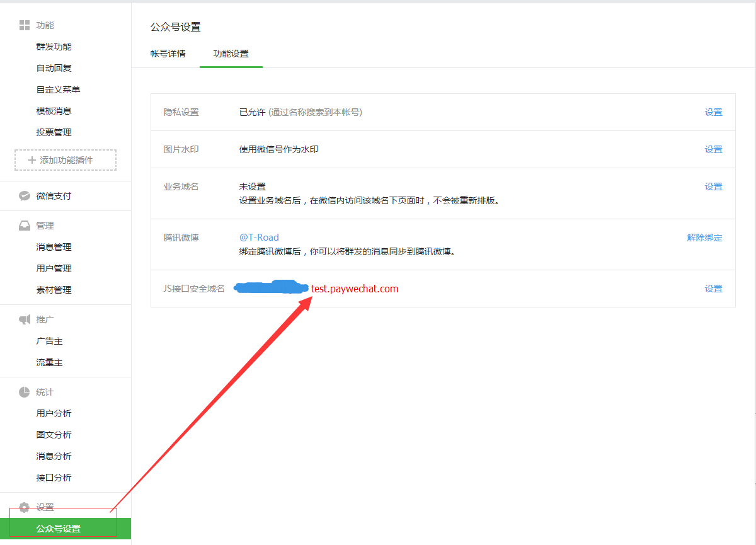Select the 功能设置 tab
Image resolution: width=756 pixels, height=545 pixels.
click(231, 54)
